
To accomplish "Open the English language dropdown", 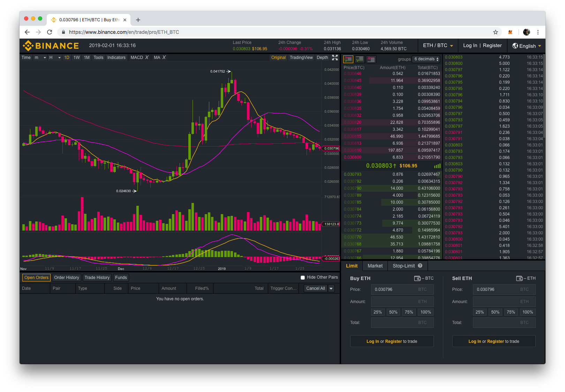I will coord(527,46).
